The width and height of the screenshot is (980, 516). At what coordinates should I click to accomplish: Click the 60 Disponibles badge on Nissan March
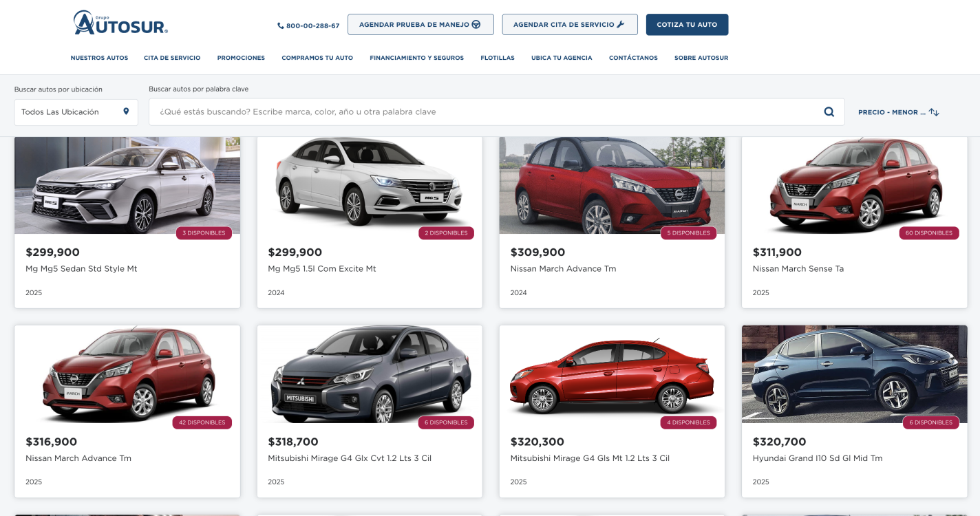click(928, 233)
